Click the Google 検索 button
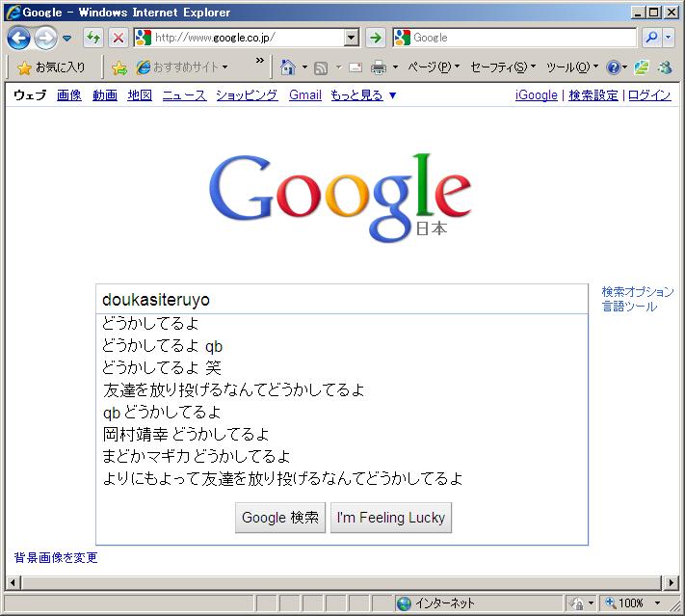The width and height of the screenshot is (685, 616). coord(280,518)
